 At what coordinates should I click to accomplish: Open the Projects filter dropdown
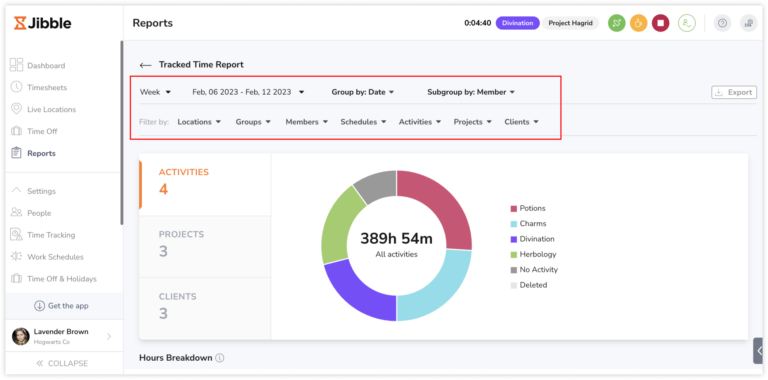tap(472, 122)
